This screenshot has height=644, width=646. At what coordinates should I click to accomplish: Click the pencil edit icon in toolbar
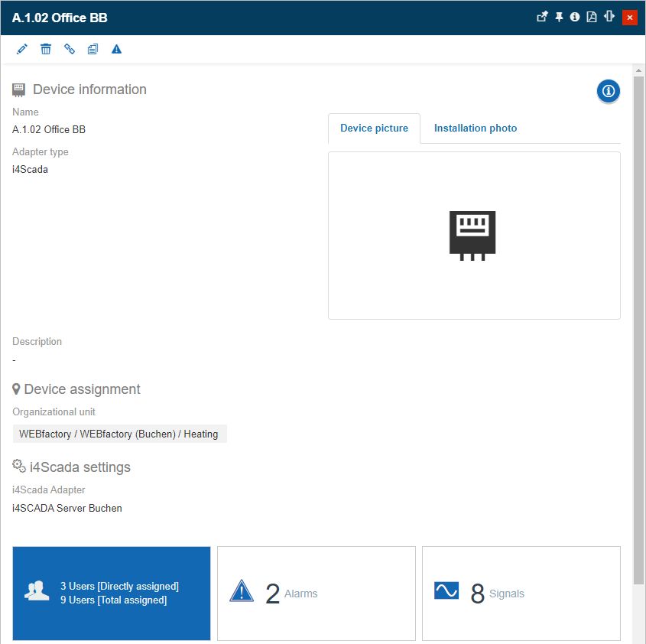[22, 49]
